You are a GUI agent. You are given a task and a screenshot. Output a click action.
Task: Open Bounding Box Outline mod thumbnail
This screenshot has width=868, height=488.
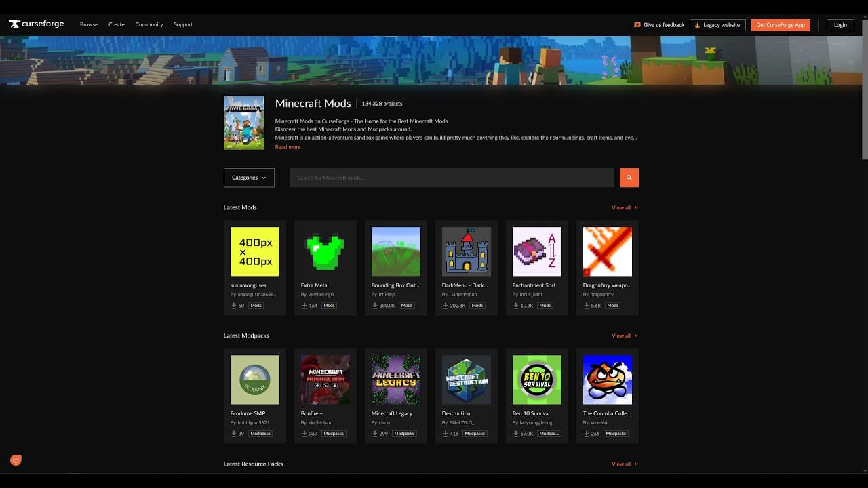point(396,251)
